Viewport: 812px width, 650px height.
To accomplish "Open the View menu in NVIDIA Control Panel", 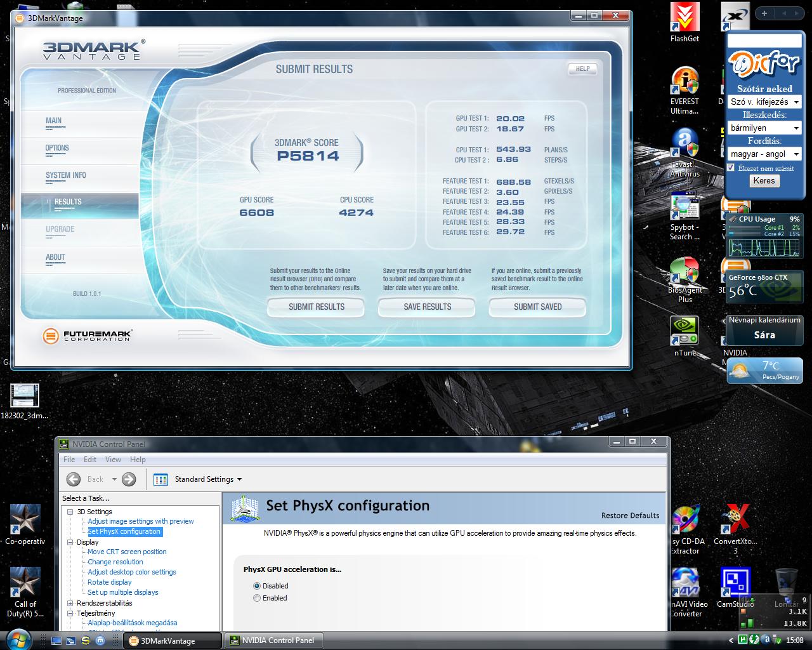I will point(113,460).
